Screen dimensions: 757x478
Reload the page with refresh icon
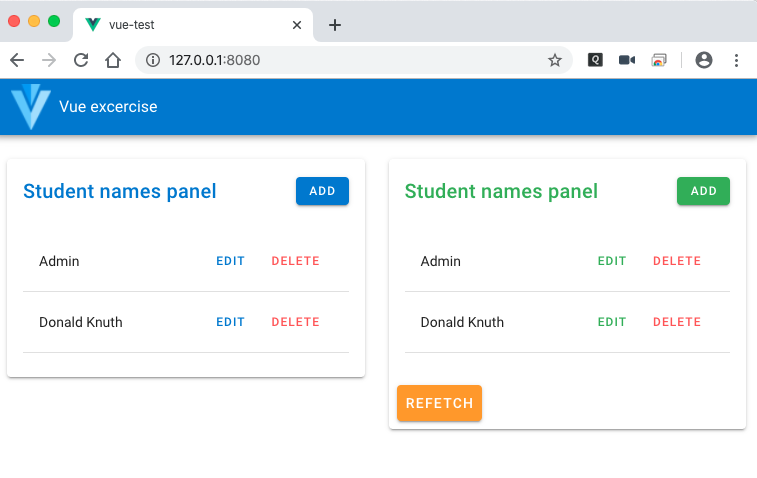(x=81, y=60)
